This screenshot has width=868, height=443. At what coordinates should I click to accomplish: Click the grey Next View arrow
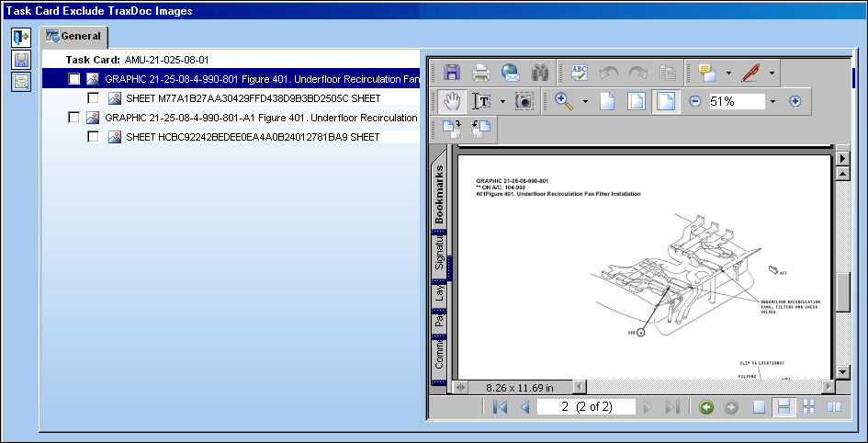click(x=731, y=407)
